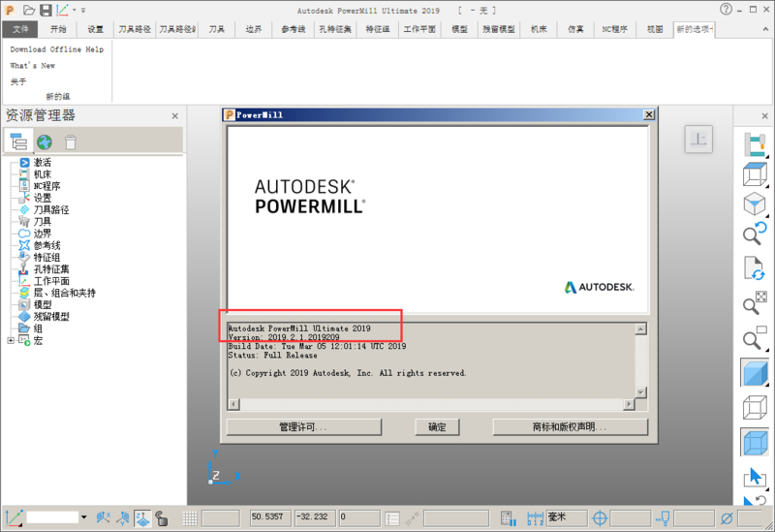
Task: Choose the selection arrow cursor icon
Action: click(x=755, y=477)
